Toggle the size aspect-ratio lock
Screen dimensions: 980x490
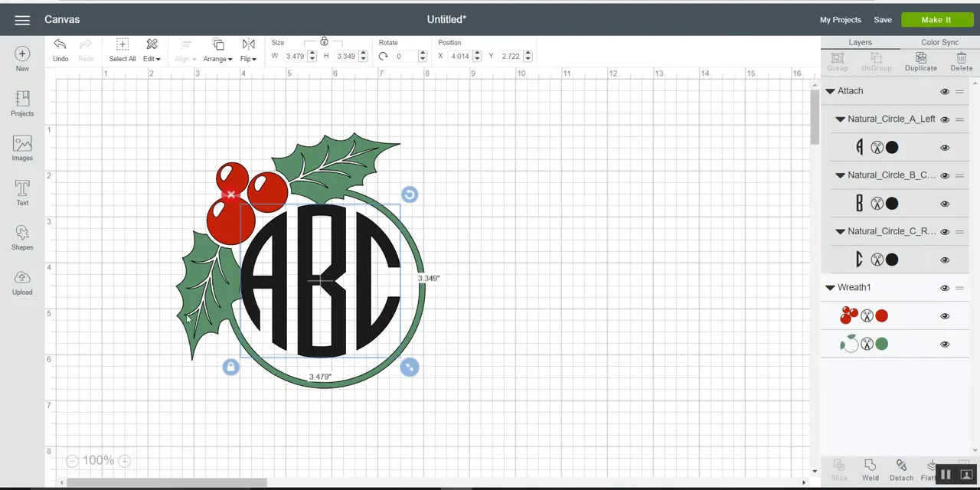tap(324, 41)
